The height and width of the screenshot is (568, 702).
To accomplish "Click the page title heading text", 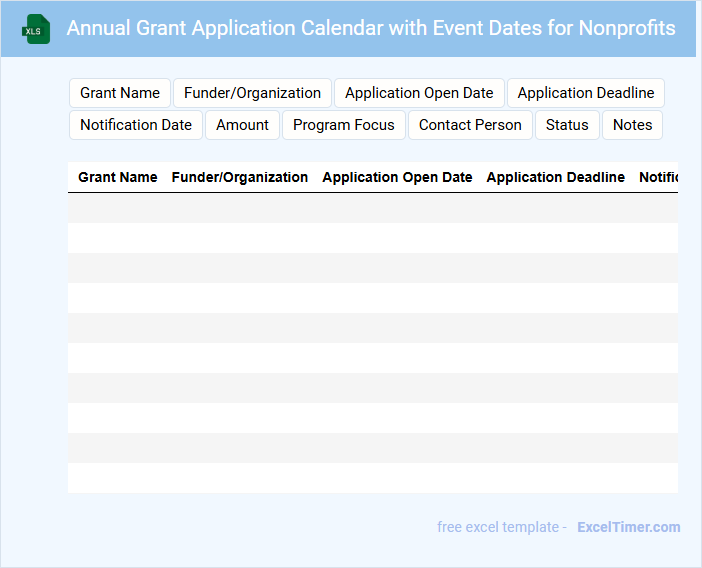I will pos(371,28).
